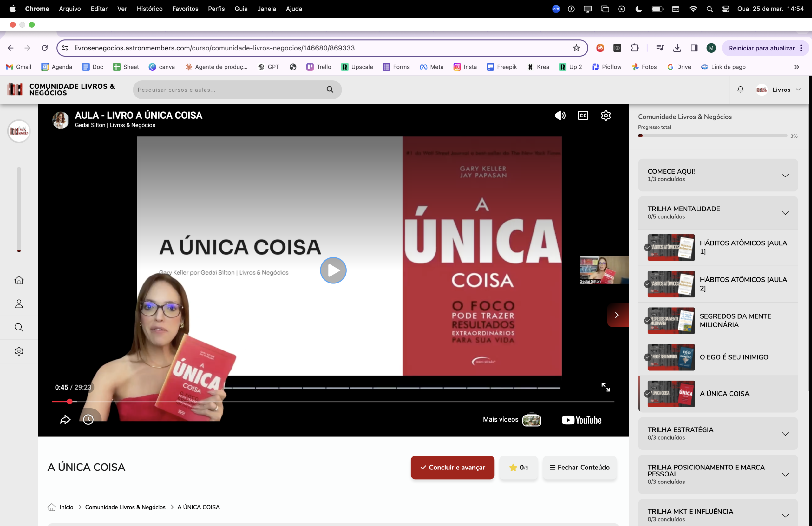The height and width of the screenshot is (526, 812).
Task: Click the Chrome back arrow
Action: pos(10,48)
